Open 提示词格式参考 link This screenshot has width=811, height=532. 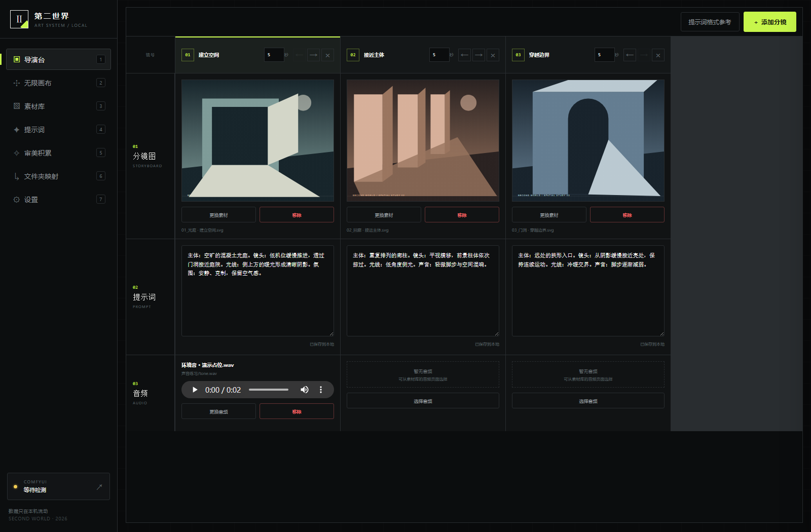pyautogui.click(x=710, y=22)
